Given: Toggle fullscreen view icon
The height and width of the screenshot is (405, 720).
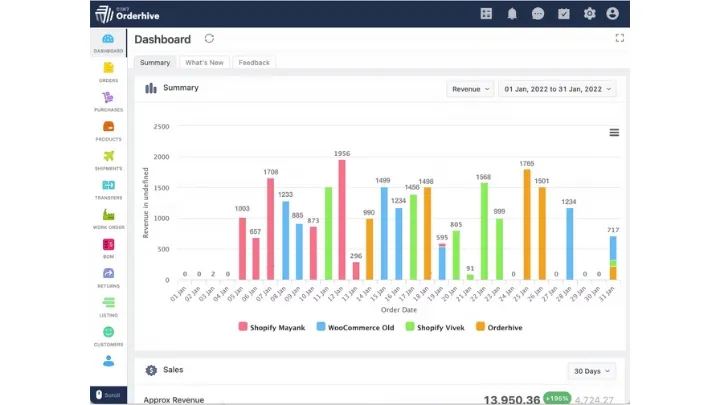Looking at the screenshot, I should click(619, 38).
